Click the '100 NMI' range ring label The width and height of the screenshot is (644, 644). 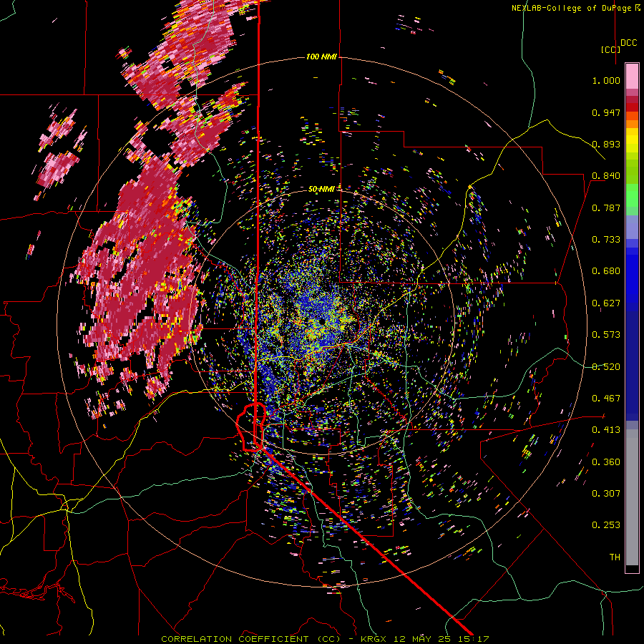[321, 57]
